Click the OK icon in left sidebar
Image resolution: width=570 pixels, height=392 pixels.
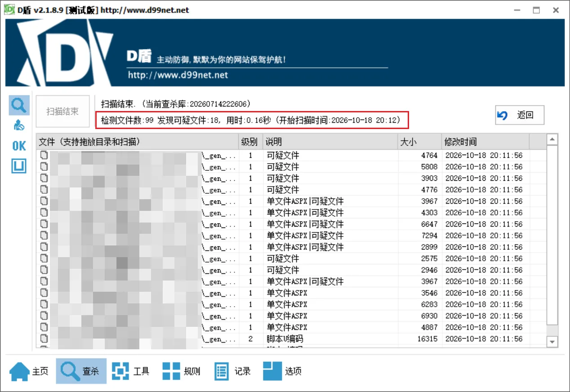pos(19,146)
